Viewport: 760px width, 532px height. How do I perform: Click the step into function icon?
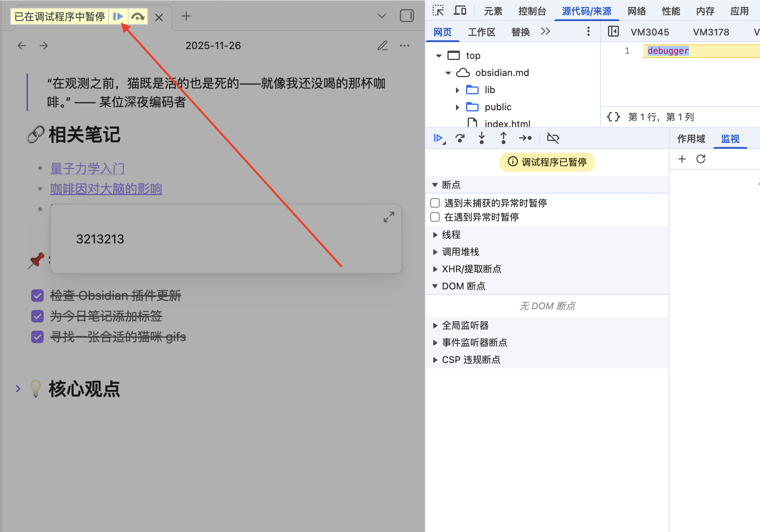[482, 138]
